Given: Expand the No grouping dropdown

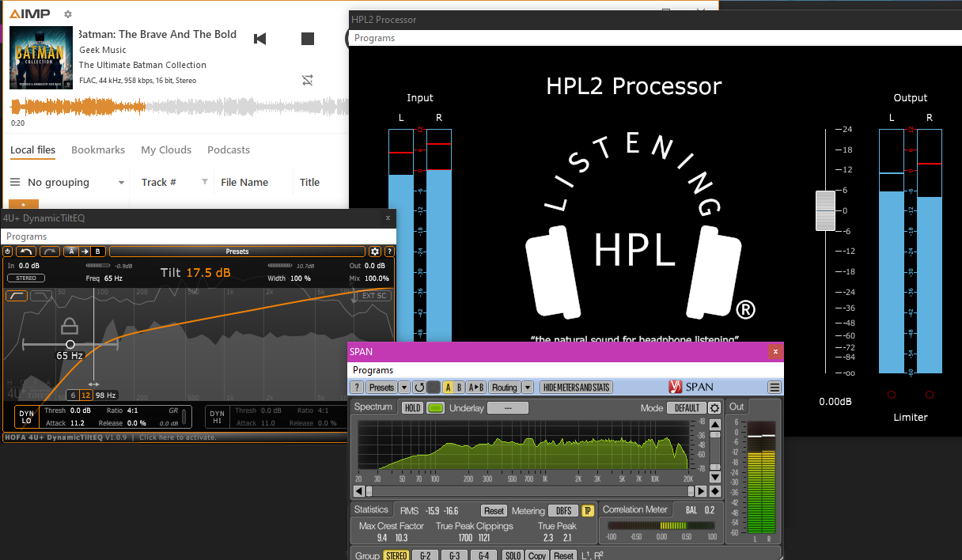Looking at the screenshot, I should pyautogui.click(x=121, y=183).
